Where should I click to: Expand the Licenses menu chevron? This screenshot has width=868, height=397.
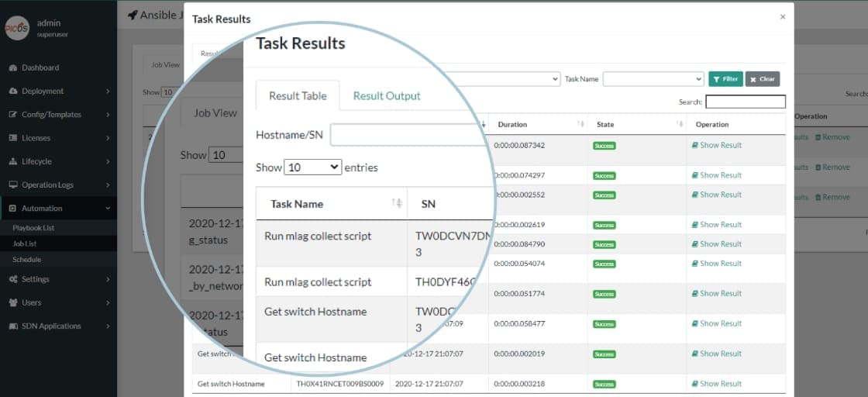click(x=108, y=138)
